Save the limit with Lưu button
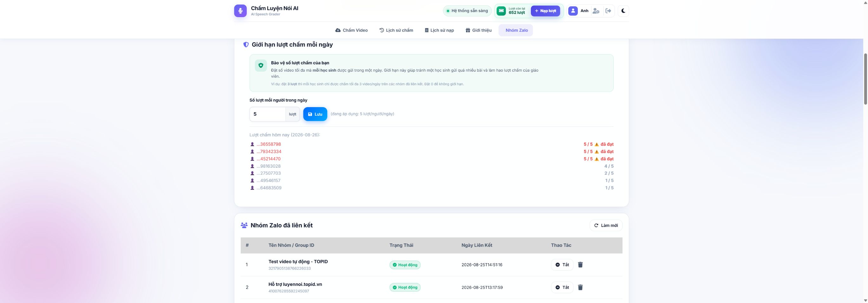This screenshot has width=868, height=303. (315, 114)
